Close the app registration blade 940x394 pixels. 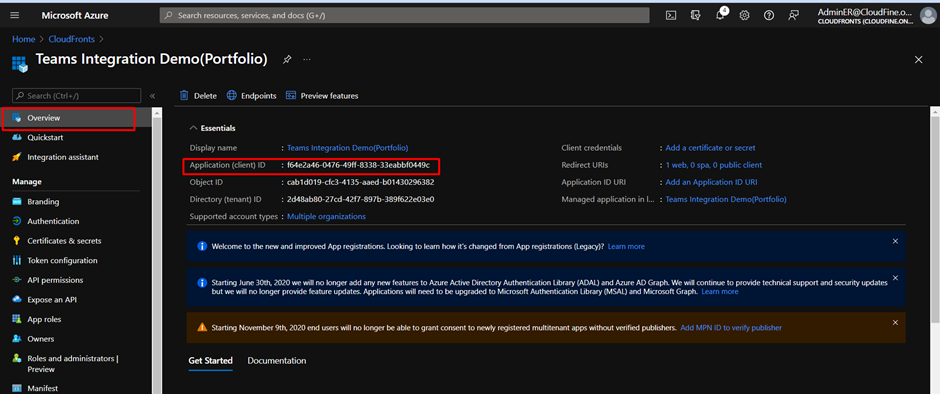click(918, 59)
